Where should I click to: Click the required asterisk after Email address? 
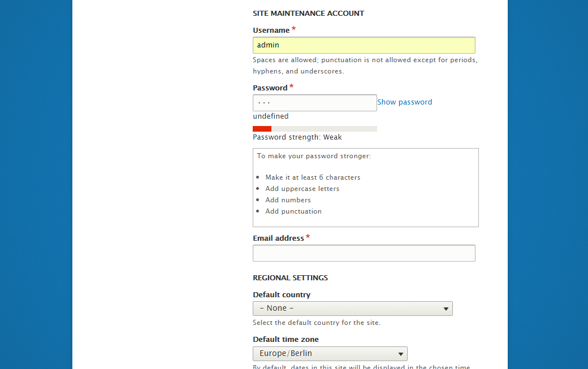308,237
